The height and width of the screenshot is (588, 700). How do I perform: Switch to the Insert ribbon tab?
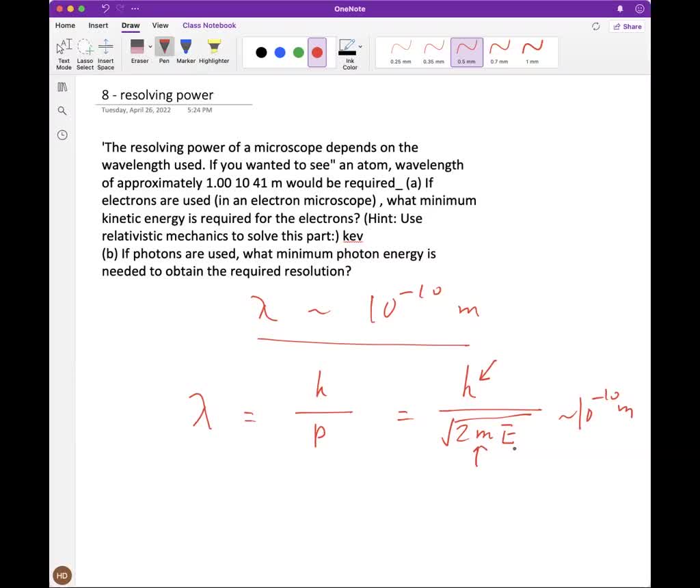98,25
